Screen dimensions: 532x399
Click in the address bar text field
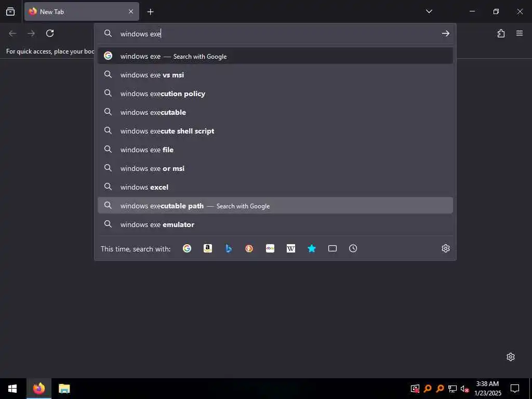[x=278, y=34]
